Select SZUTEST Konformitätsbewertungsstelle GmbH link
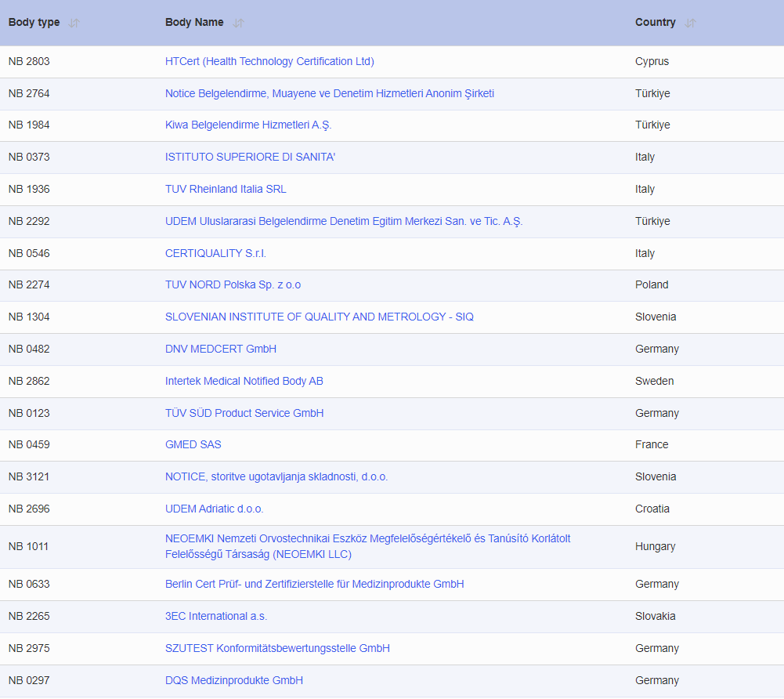 pos(277,649)
